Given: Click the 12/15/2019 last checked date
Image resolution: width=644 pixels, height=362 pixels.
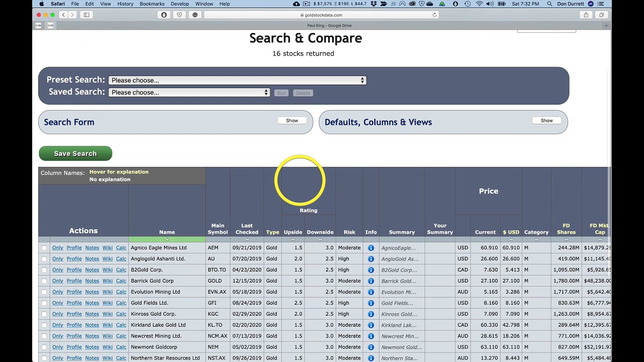Looking at the screenshot, I should click(x=247, y=281).
